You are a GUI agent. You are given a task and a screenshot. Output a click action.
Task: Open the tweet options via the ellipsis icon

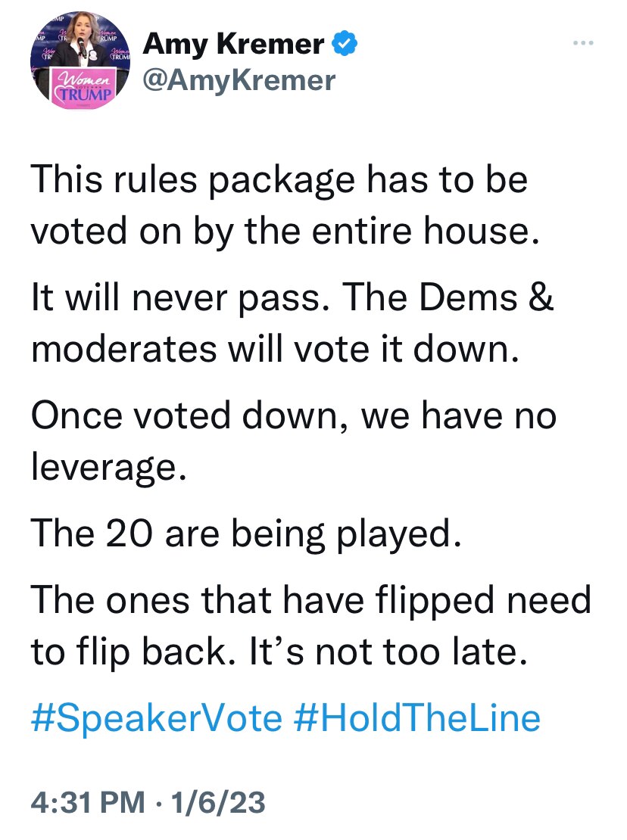click(582, 43)
